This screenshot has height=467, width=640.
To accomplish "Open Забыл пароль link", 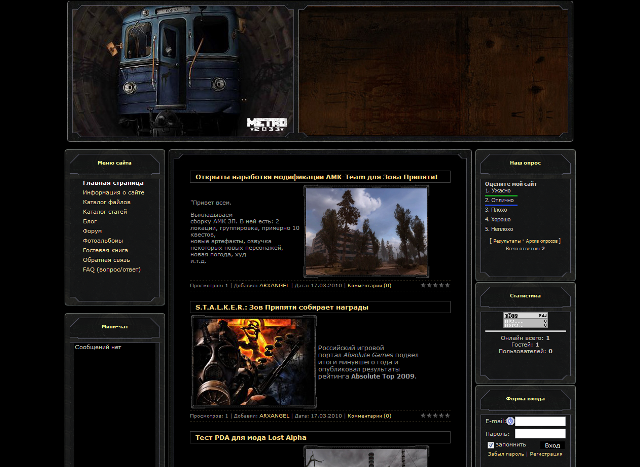I will tap(505, 454).
